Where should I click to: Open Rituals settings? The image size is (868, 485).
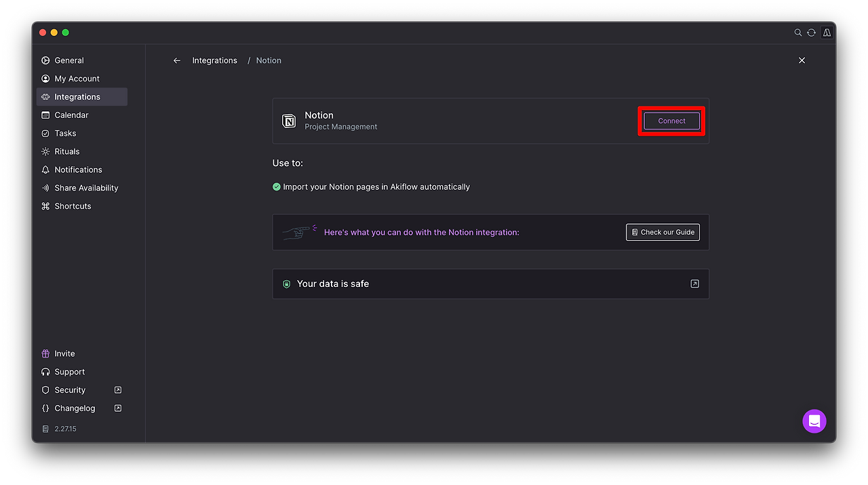pyautogui.click(x=82, y=151)
